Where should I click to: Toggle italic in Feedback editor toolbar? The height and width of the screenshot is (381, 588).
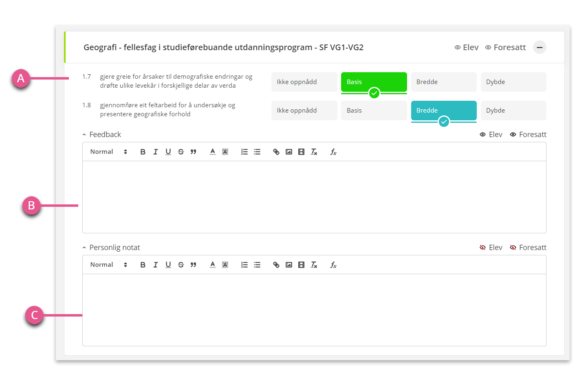[x=155, y=152]
